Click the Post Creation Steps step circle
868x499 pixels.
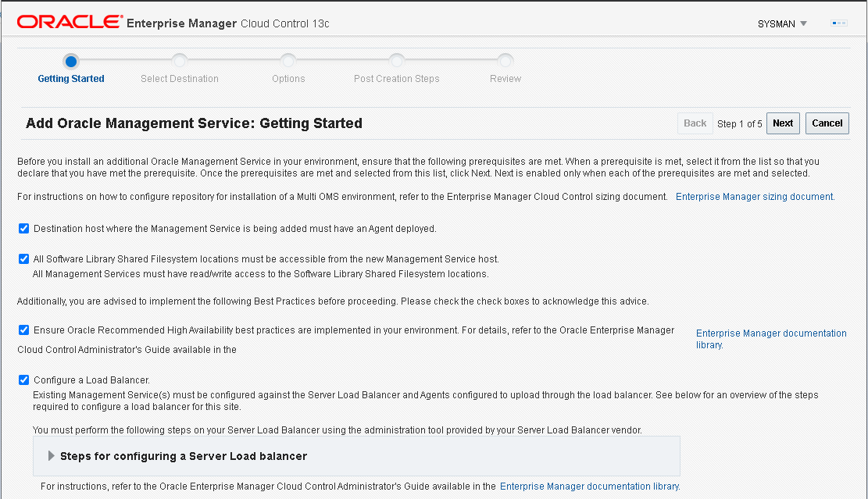click(397, 61)
